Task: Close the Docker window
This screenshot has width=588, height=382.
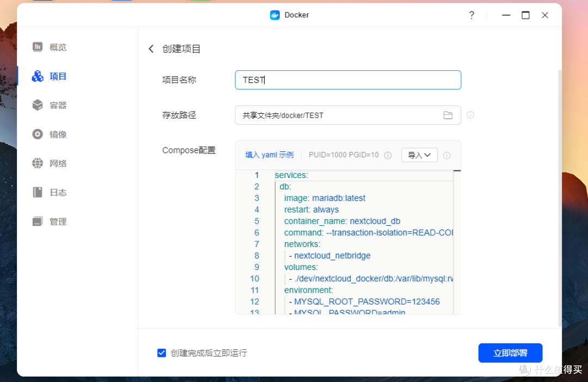Action: (545, 15)
